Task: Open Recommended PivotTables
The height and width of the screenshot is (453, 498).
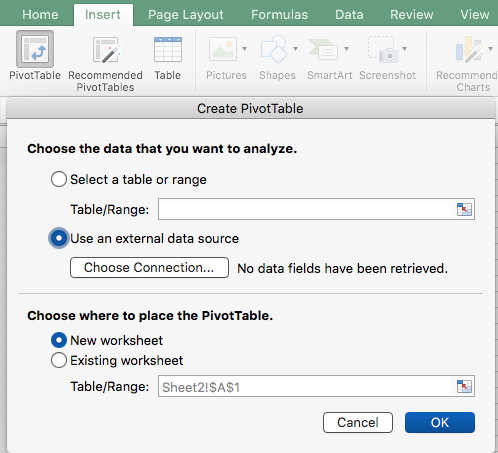Action: [106, 50]
